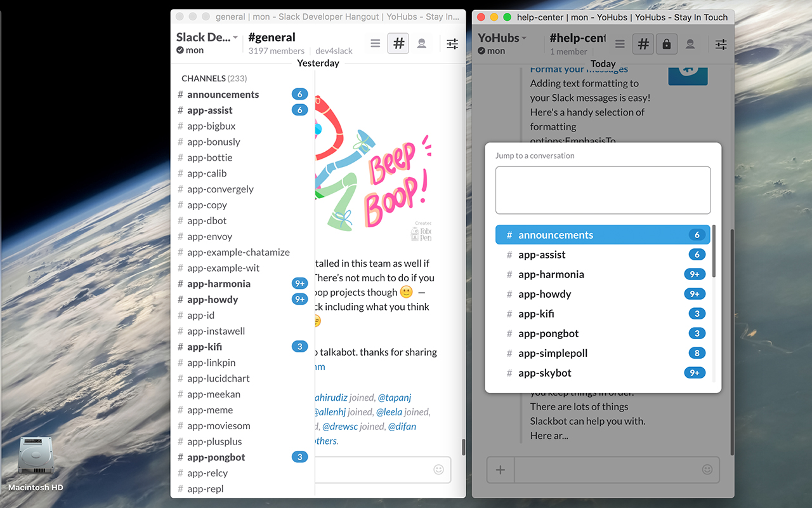Open the YoHubs team menu dropdown
The image size is (812, 508).
pos(502,37)
